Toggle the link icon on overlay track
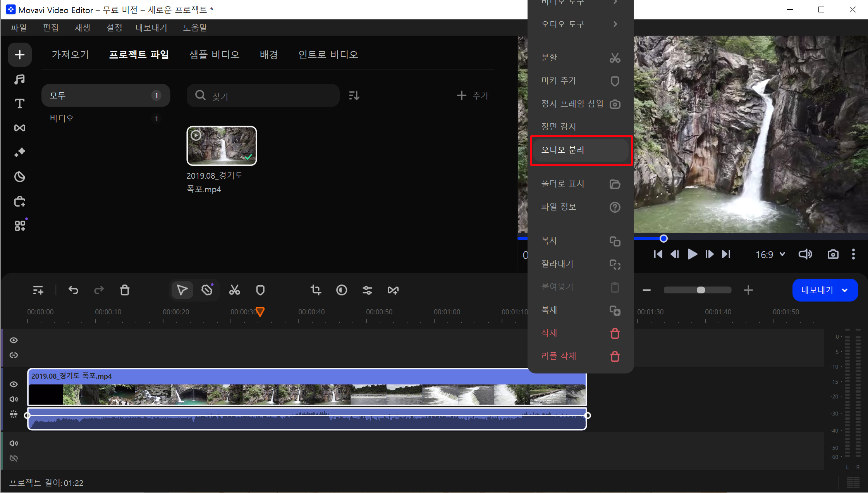The height and width of the screenshot is (493, 868). coord(14,355)
